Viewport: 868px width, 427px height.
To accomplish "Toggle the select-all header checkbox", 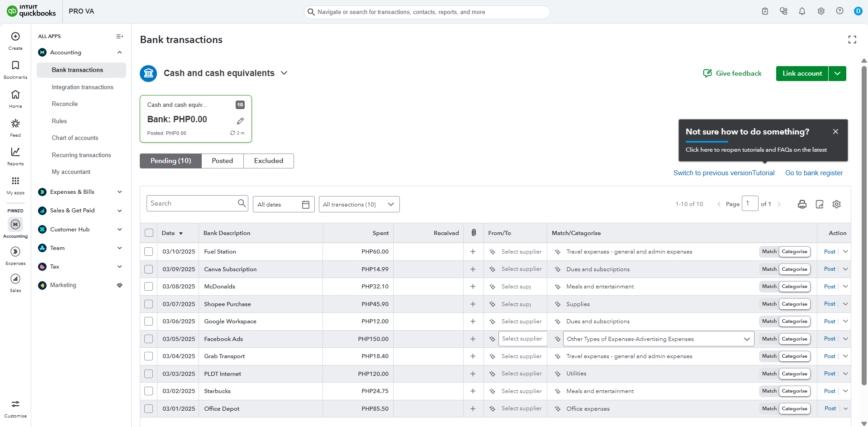I will (x=149, y=233).
